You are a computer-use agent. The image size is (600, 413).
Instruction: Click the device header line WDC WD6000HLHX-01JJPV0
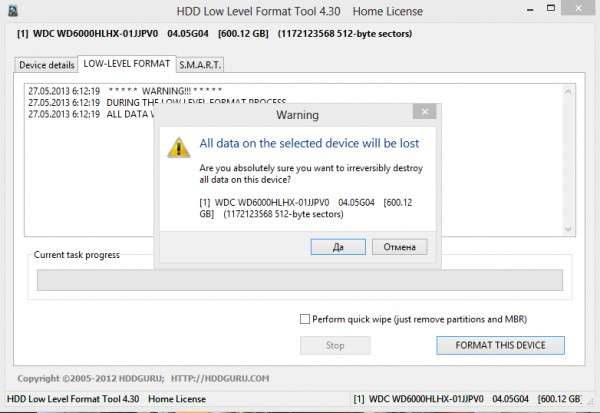[x=214, y=34]
